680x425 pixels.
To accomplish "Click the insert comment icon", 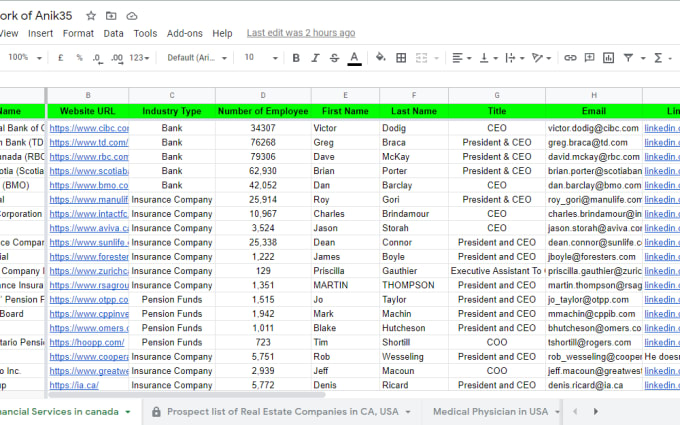I will [x=589, y=58].
